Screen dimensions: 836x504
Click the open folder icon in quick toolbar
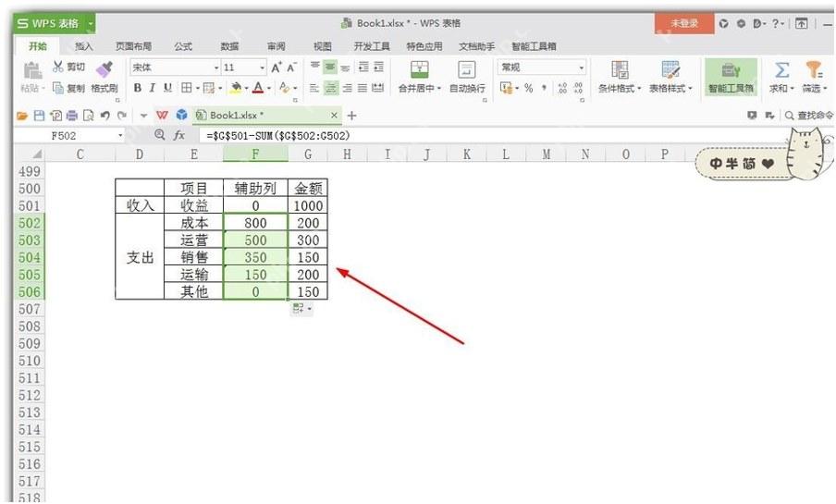point(22,116)
